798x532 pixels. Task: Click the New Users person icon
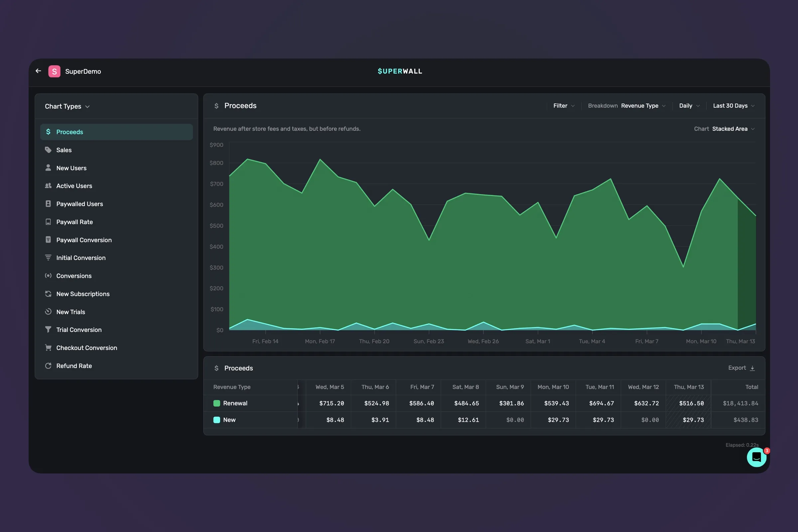[48, 168]
